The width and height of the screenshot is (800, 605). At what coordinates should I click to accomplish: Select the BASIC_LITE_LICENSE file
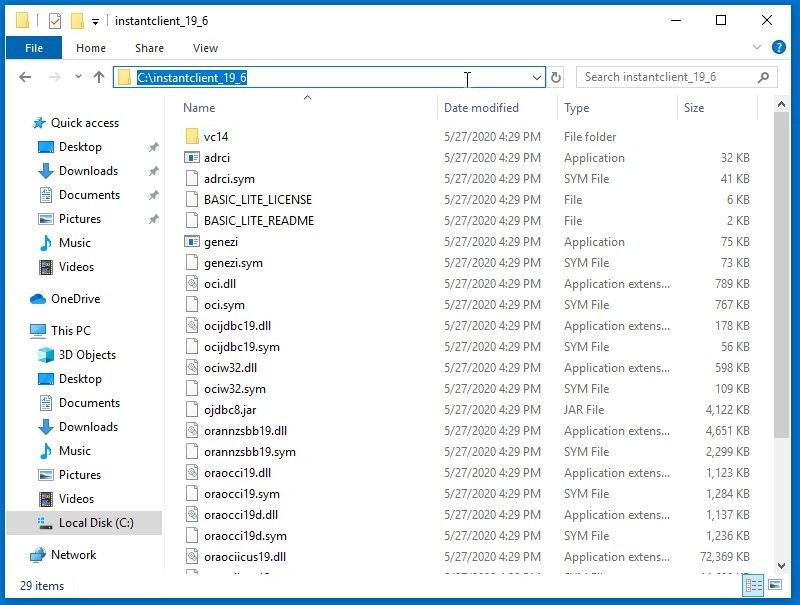click(258, 200)
